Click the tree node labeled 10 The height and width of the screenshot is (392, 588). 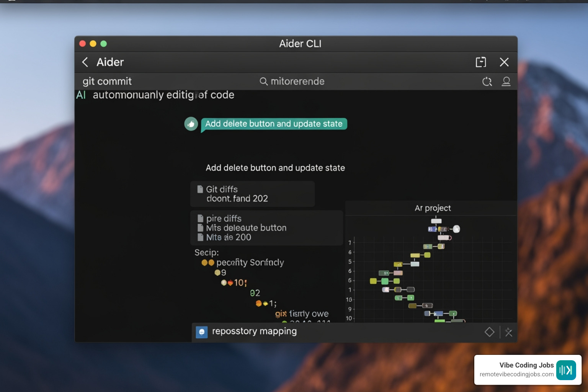click(x=234, y=283)
